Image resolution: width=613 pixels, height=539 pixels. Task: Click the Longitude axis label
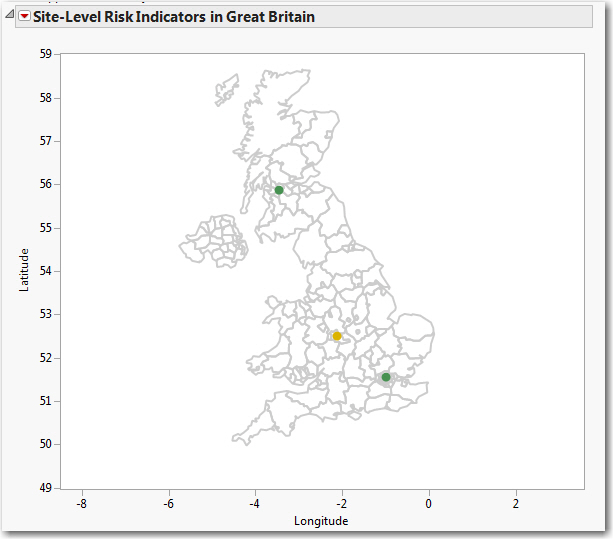pos(321,521)
